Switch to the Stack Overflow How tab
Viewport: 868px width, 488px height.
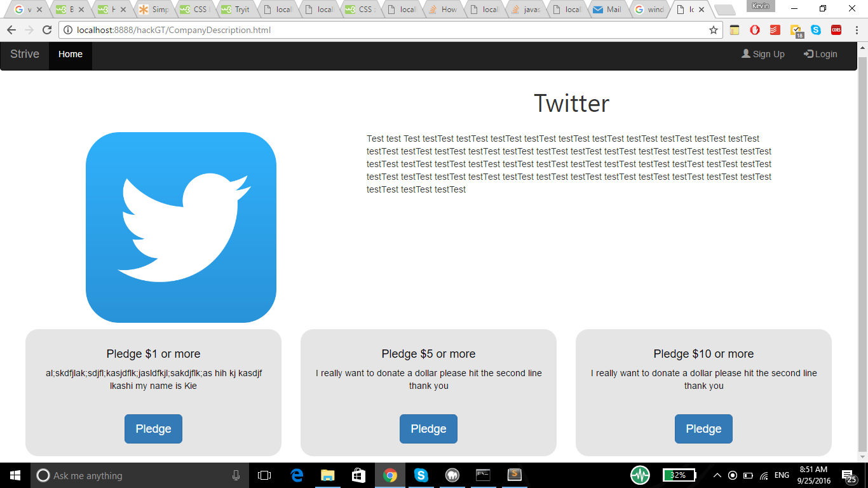(442, 10)
